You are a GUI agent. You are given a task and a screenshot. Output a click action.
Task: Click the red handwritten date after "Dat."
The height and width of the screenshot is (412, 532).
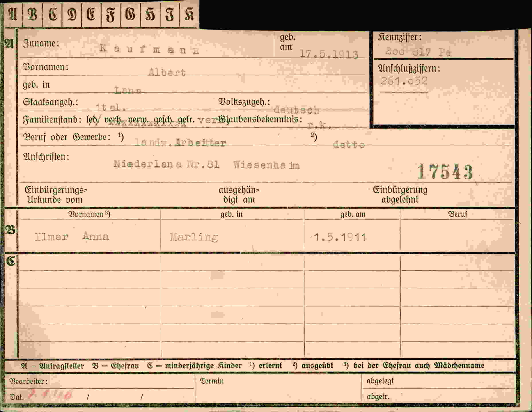pos(50,395)
